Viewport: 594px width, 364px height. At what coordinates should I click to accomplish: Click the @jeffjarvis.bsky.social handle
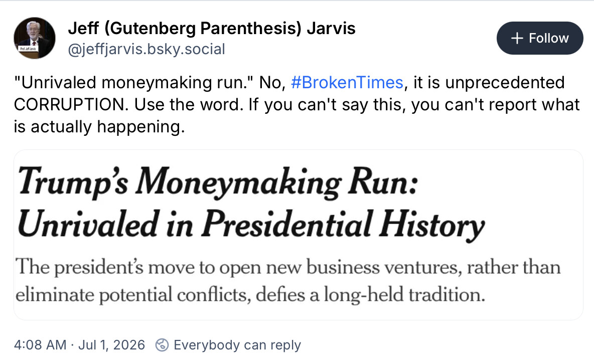tap(146, 49)
